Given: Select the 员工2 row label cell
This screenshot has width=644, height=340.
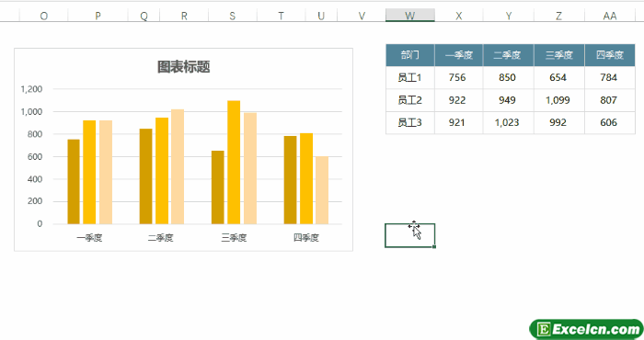Looking at the screenshot, I should (x=410, y=100).
